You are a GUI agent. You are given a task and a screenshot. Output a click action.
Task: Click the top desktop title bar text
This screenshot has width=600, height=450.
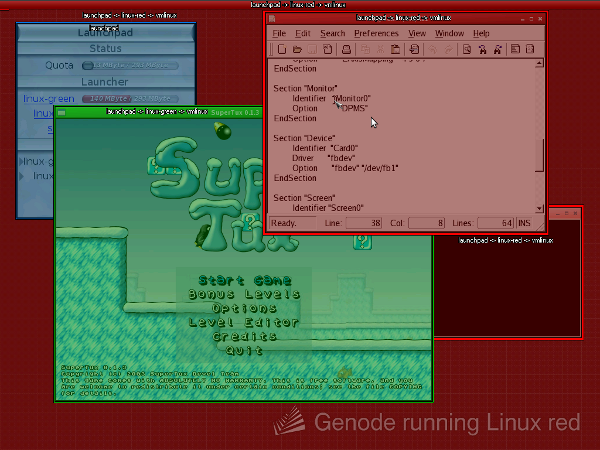[298, 5]
